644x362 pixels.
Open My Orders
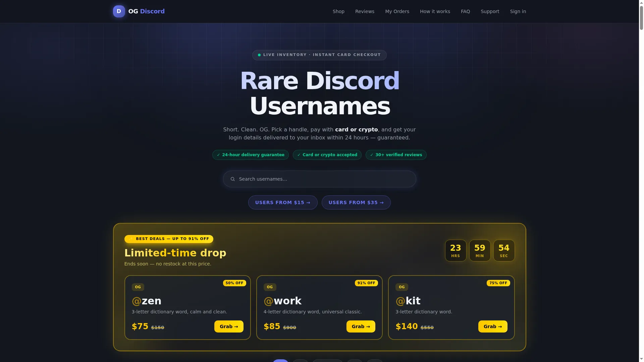[x=397, y=11]
